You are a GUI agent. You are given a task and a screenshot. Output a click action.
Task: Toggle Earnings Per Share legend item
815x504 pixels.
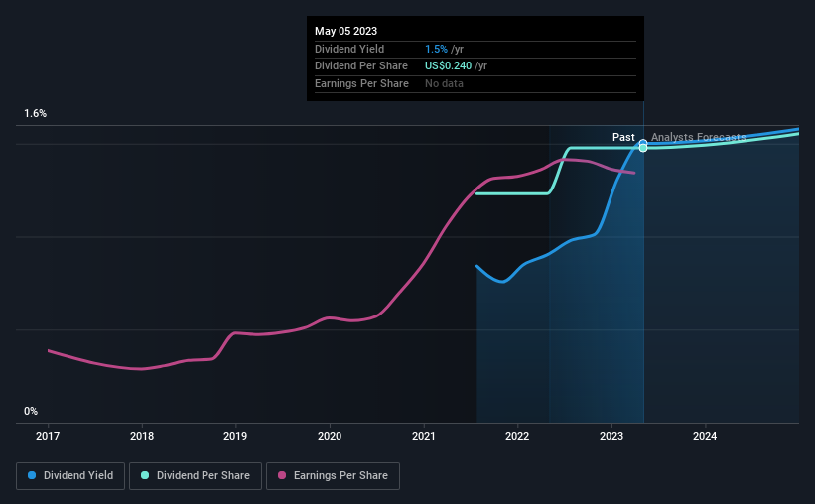click(333, 476)
